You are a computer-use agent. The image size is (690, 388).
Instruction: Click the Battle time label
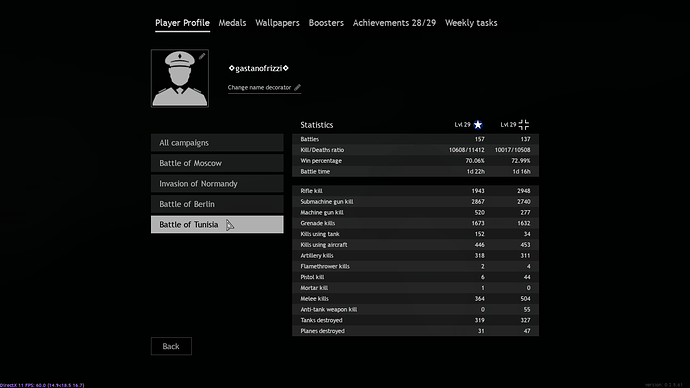point(315,172)
